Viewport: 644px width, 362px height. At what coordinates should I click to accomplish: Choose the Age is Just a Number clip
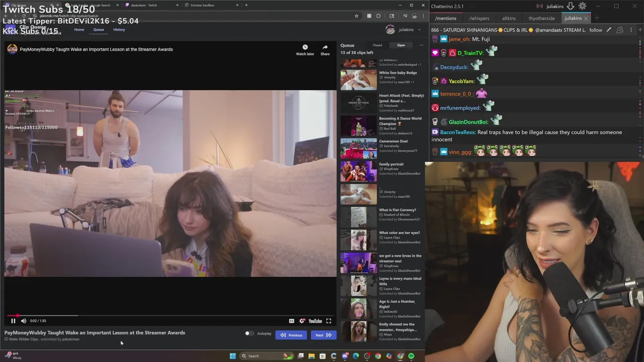(x=381, y=309)
